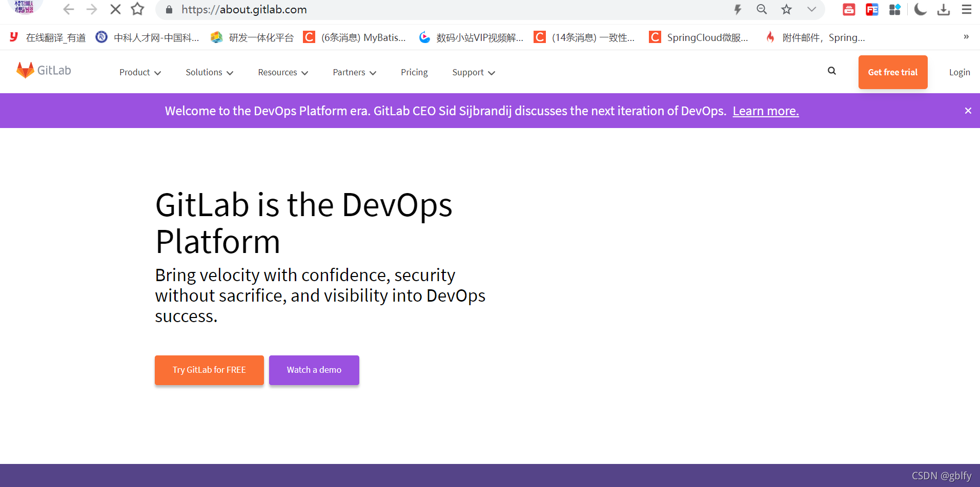Go back with the browser back arrow

pos(69,9)
